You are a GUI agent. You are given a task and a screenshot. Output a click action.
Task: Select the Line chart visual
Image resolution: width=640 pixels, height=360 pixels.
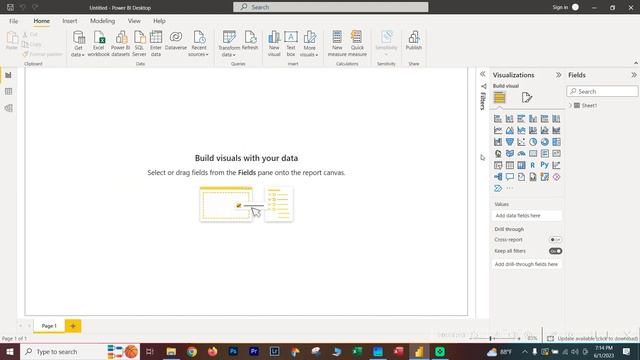click(498, 130)
